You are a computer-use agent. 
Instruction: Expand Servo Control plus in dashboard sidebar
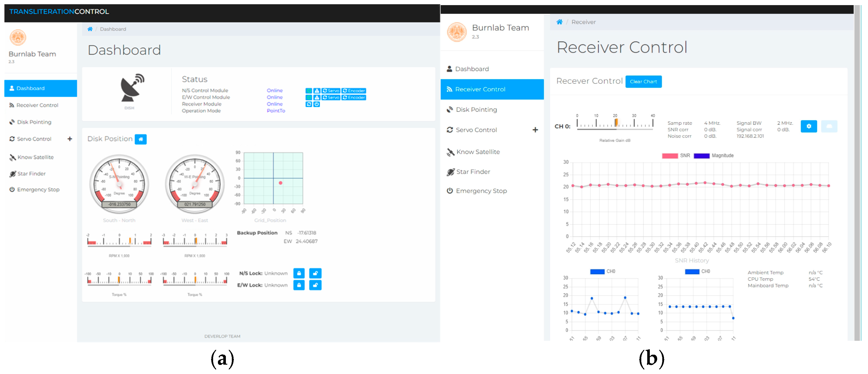pyautogui.click(x=70, y=139)
